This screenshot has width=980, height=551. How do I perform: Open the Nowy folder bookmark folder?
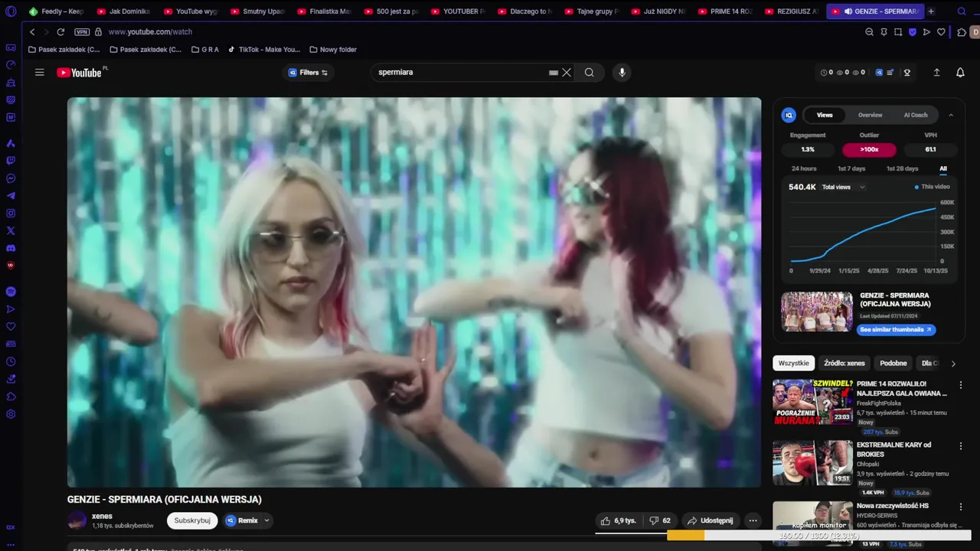tap(333, 50)
